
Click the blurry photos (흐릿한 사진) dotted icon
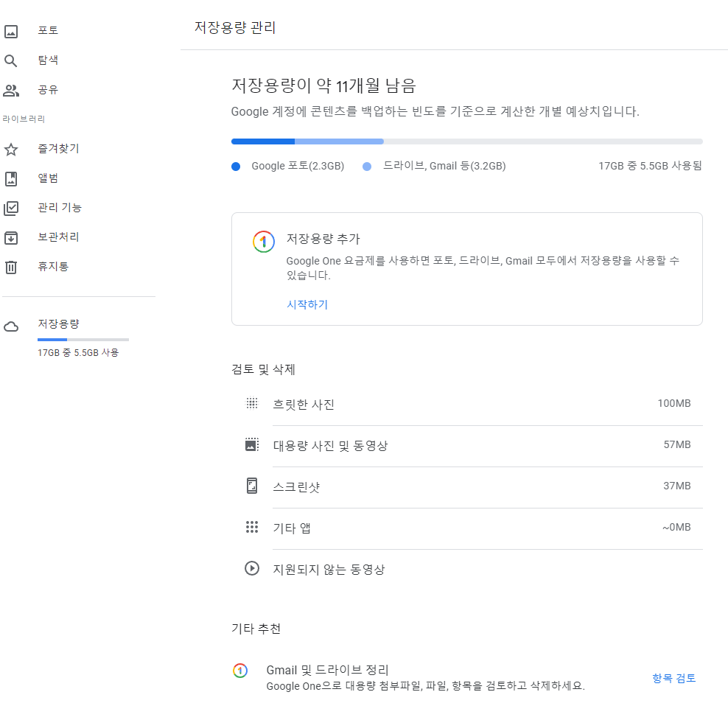[252, 403]
